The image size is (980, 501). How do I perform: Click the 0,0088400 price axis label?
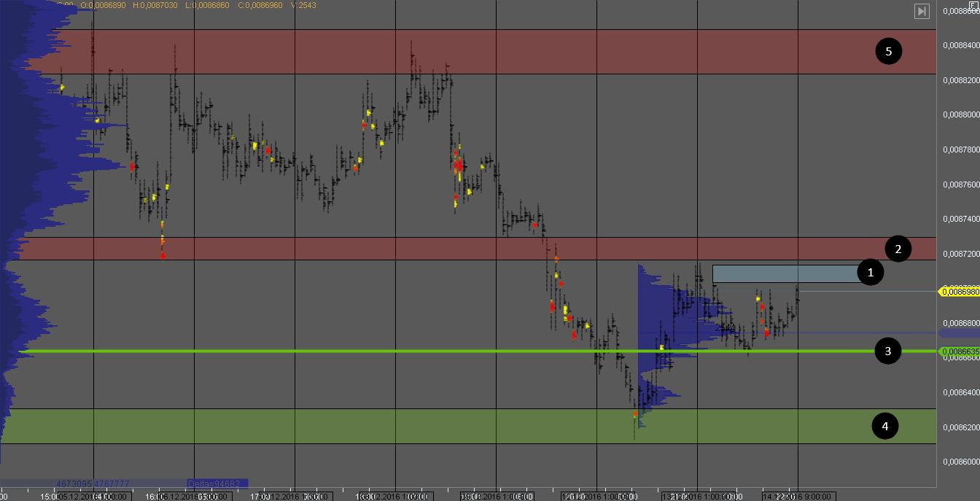tap(961, 45)
